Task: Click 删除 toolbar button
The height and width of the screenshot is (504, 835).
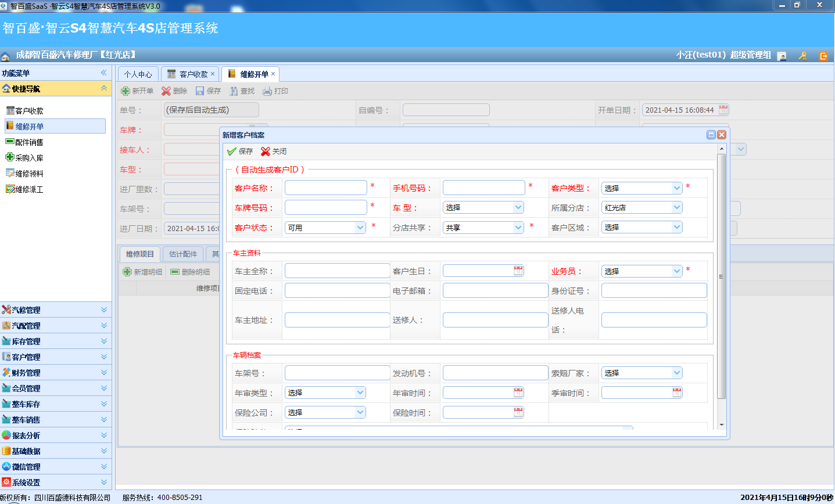Action: click(x=174, y=91)
